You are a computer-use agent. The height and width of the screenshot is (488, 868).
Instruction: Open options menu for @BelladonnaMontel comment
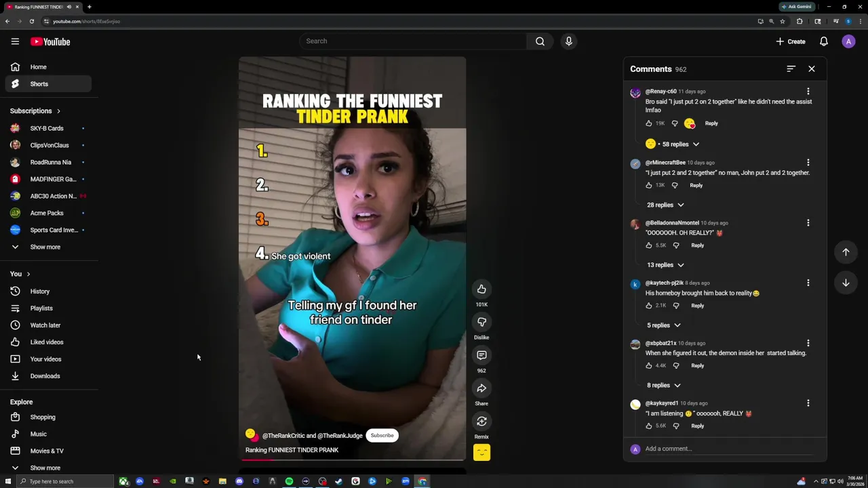coord(808,223)
